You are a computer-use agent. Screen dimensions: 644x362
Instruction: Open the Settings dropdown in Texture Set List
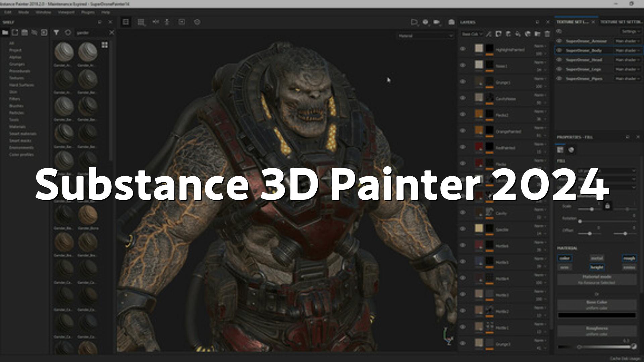(631, 31)
